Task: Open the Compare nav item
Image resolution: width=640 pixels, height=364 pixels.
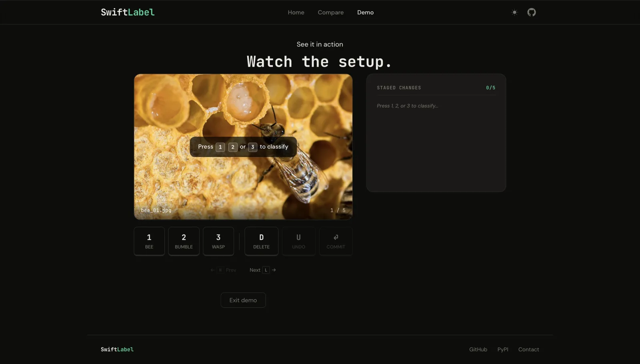Action: [330, 12]
